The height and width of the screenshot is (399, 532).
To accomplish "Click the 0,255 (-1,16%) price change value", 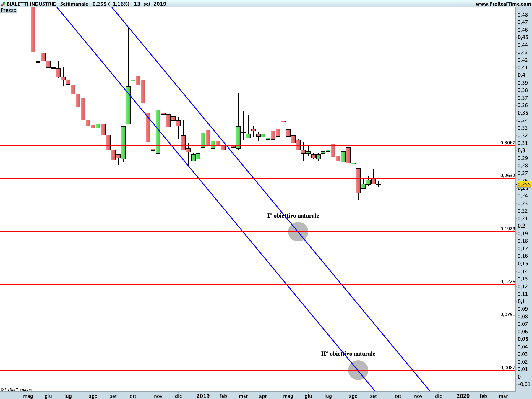I will tap(111, 4).
